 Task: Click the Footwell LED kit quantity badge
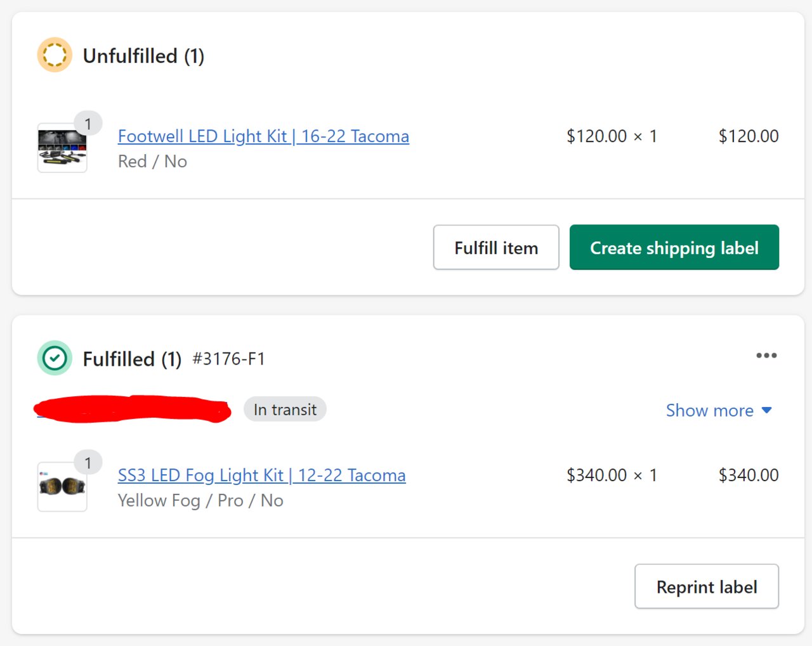click(88, 124)
